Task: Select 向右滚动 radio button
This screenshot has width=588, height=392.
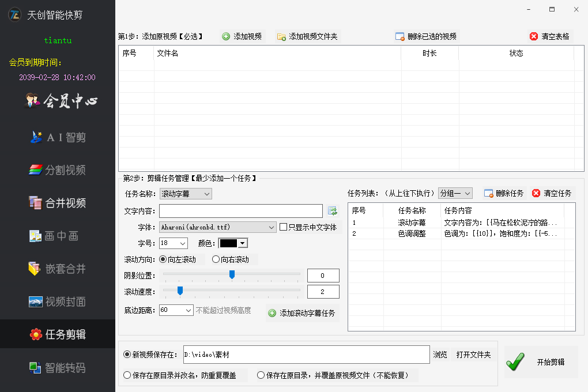Action: pyautogui.click(x=216, y=259)
